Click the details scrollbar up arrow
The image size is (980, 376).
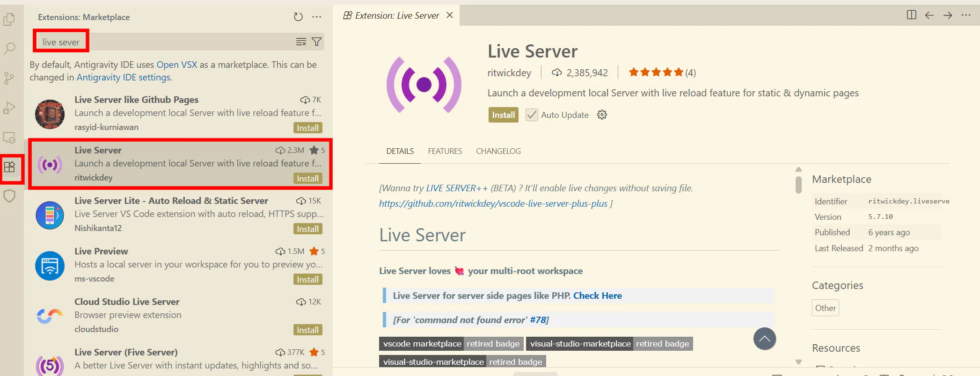(x=799, y=169)
